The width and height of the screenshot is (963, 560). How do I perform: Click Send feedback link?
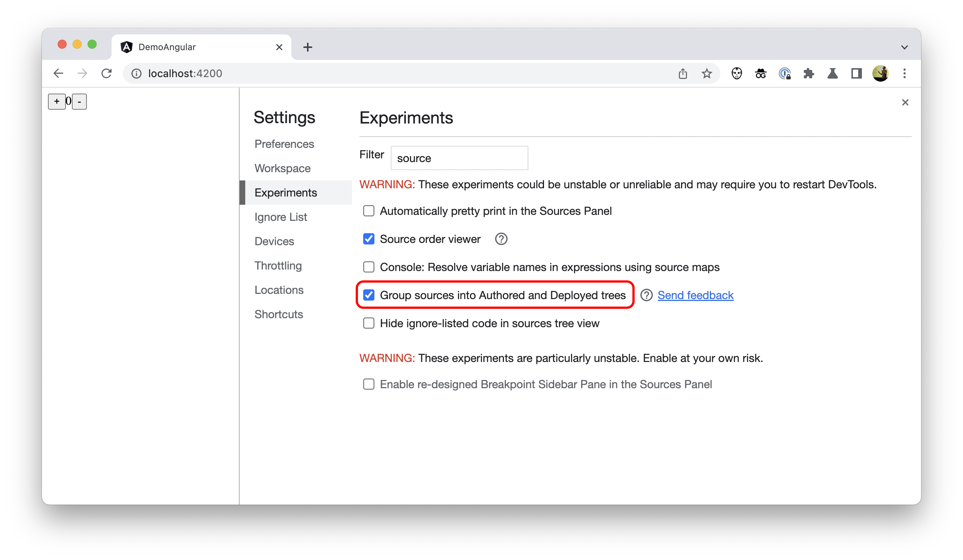[x=695, y=295]
